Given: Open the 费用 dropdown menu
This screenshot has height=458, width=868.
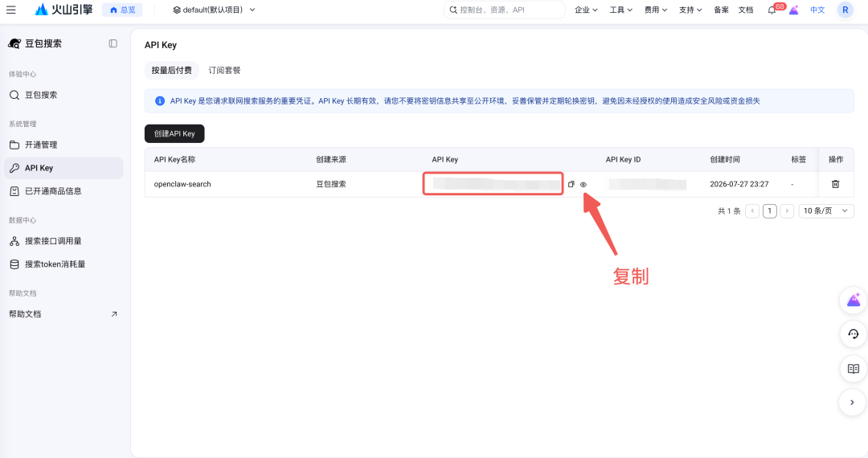Looking at the screenshot, I should click(x=656, y=10).
